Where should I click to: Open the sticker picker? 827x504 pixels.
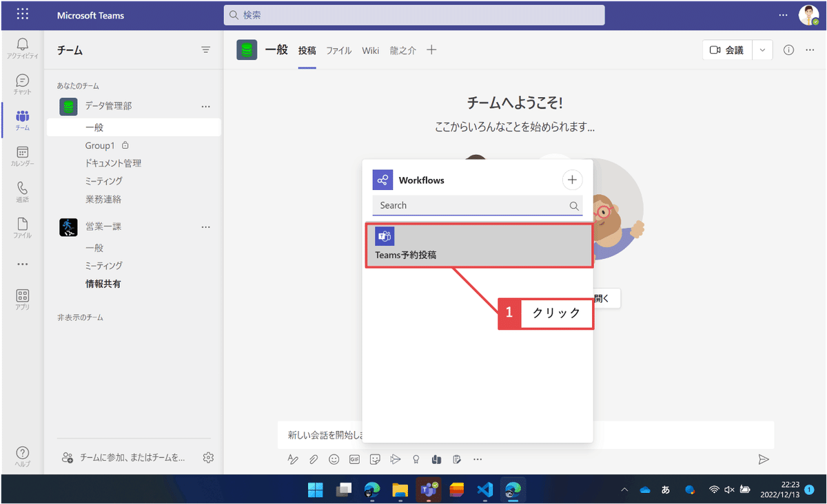click(x=375, y=459)
